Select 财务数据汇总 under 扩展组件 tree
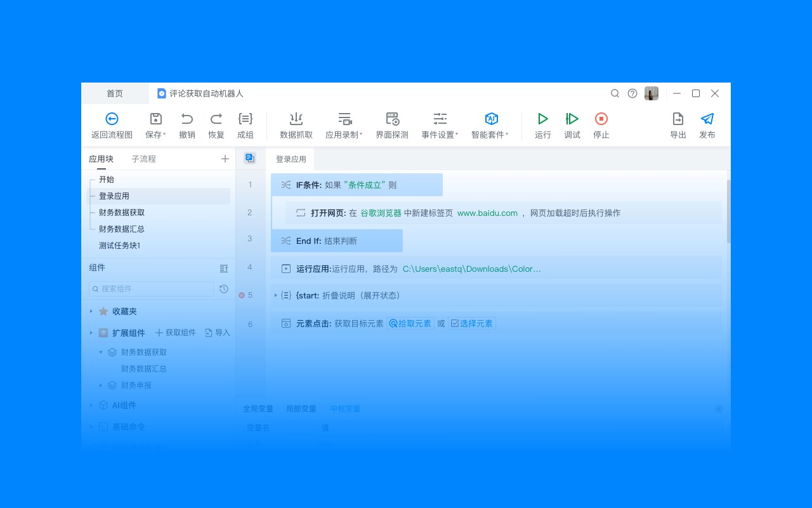Image resolution: width=812 pixels, height=508 pixels. coord(144,368)
